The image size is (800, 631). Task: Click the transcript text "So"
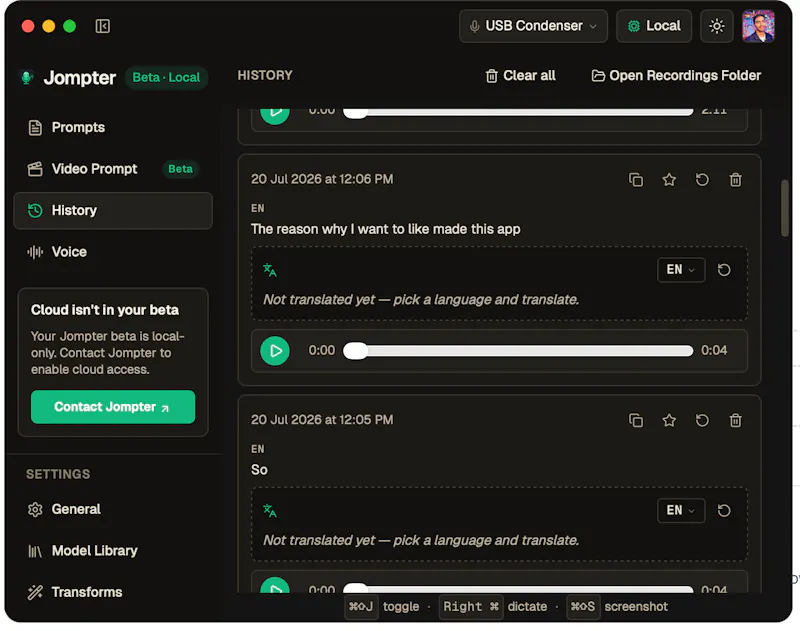pos(259,470)
